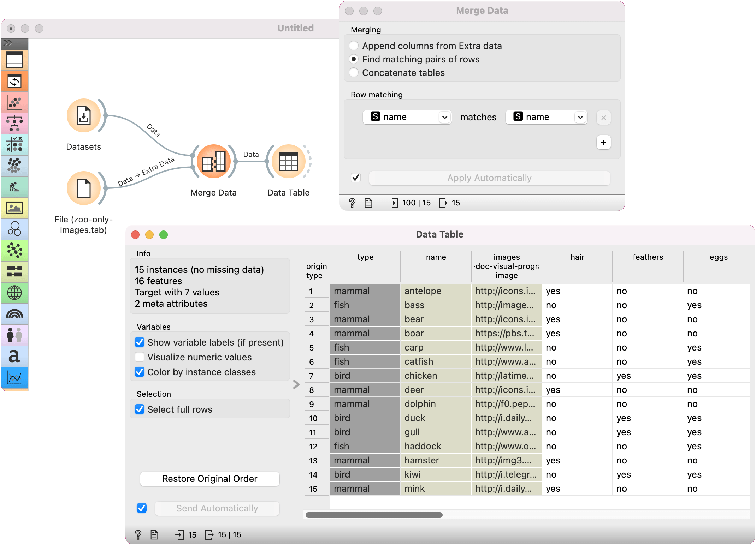Select Append columns from Extra data
Viewport: 756px width, 545px height.
pyautogui.click(x=354, y=46)
